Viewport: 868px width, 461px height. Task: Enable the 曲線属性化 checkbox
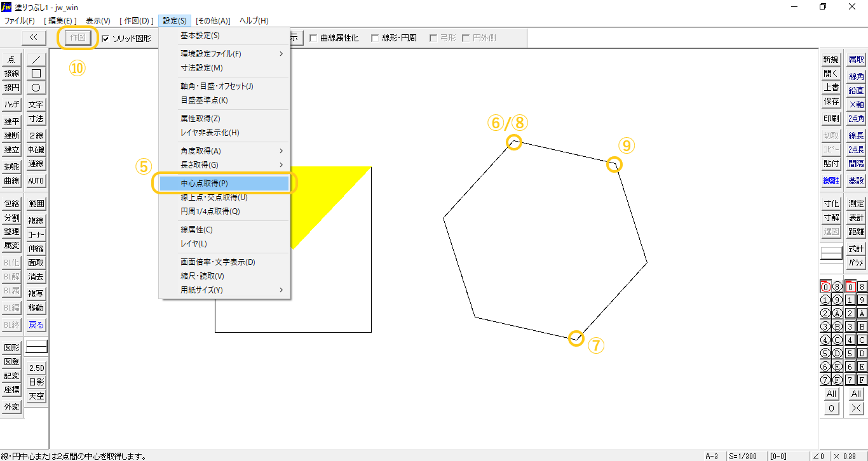click(313, 38)
